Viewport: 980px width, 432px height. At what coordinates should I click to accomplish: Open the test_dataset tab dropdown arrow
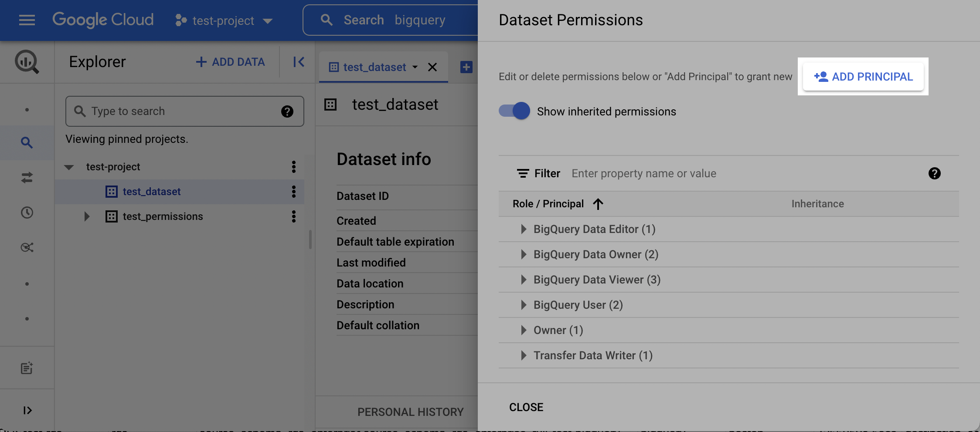[415, 67]
